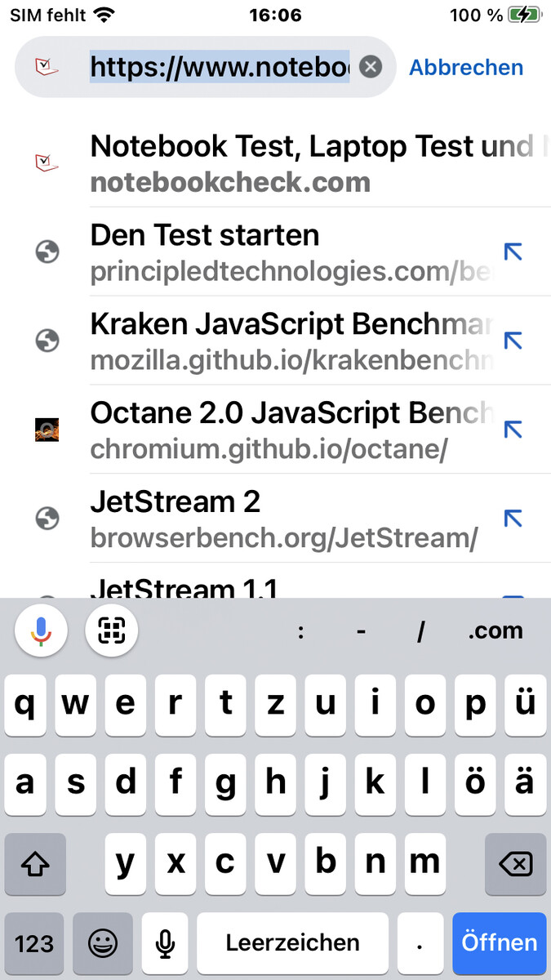Tap the Abbrechen link to cancel
551x980 pixels.
tap(466, 68)
